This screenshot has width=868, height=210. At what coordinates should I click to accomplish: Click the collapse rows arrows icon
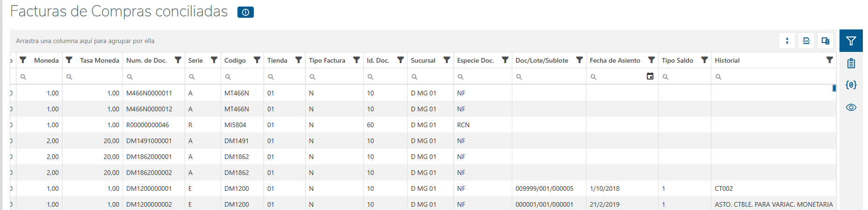point(787,41)
